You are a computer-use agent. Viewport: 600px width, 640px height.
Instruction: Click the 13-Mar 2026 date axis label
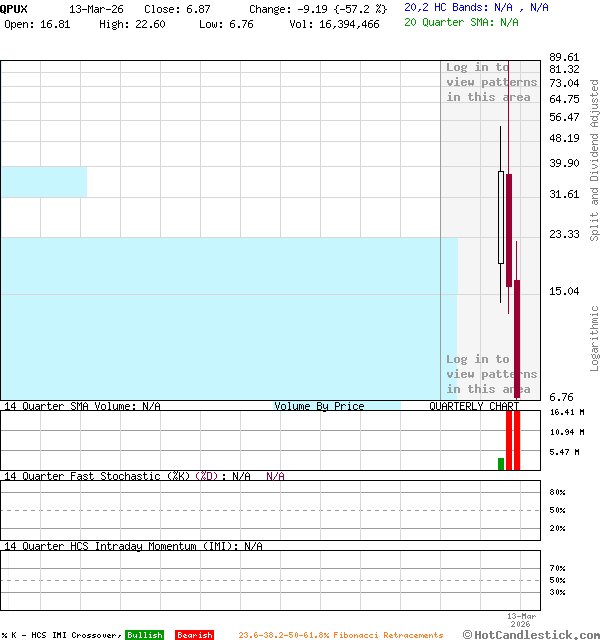tap(521, 619)
